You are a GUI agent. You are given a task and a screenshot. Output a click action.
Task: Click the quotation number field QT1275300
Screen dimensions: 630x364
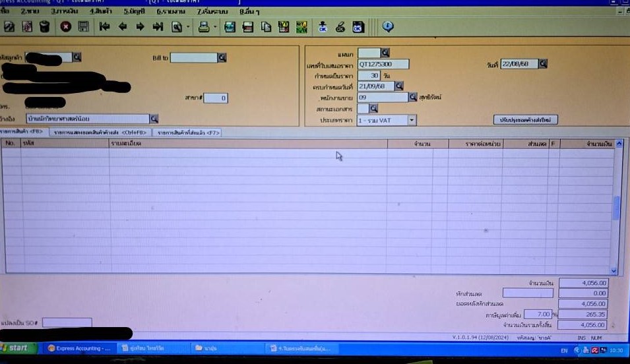point(383,65)
